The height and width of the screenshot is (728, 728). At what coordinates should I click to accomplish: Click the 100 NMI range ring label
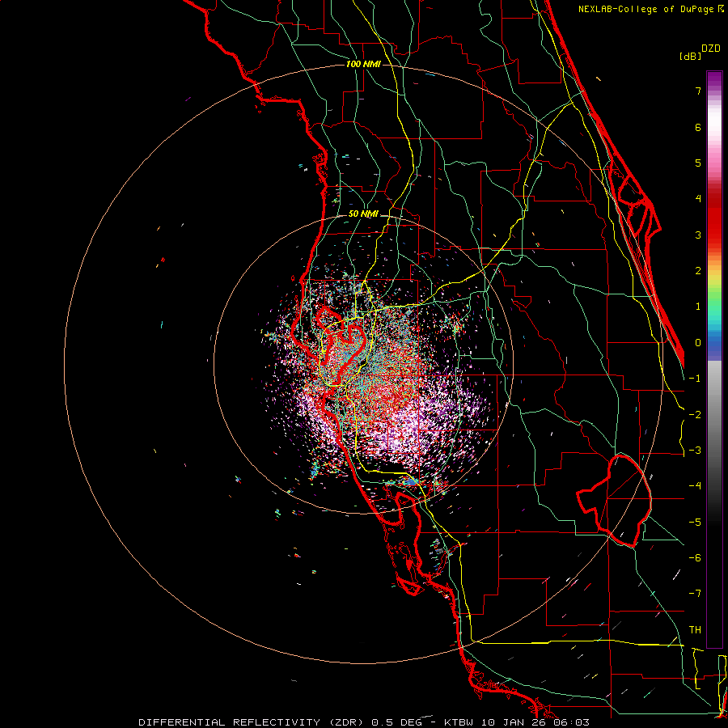click(363, 64)
